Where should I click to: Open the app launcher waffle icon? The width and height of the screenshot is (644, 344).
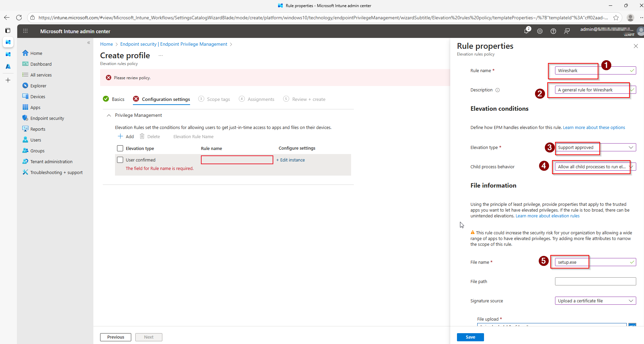click(25, 31)
